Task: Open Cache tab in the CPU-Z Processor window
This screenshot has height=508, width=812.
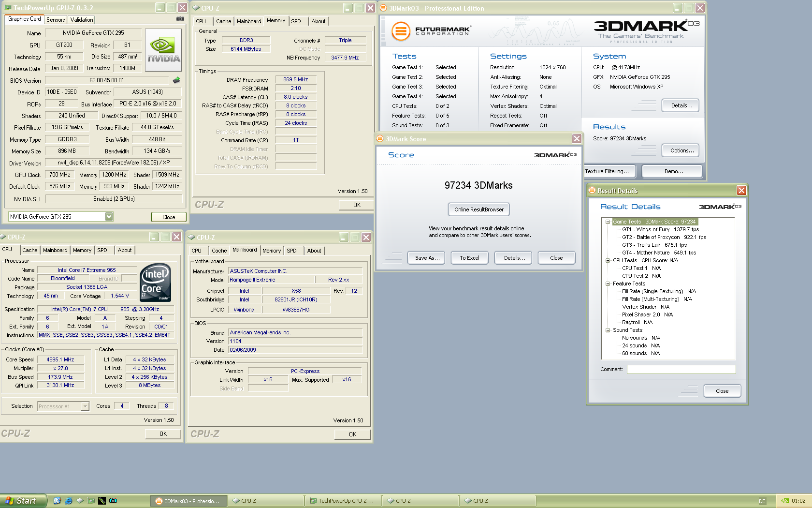Action: pyautogui.click(x=29, y=250)
